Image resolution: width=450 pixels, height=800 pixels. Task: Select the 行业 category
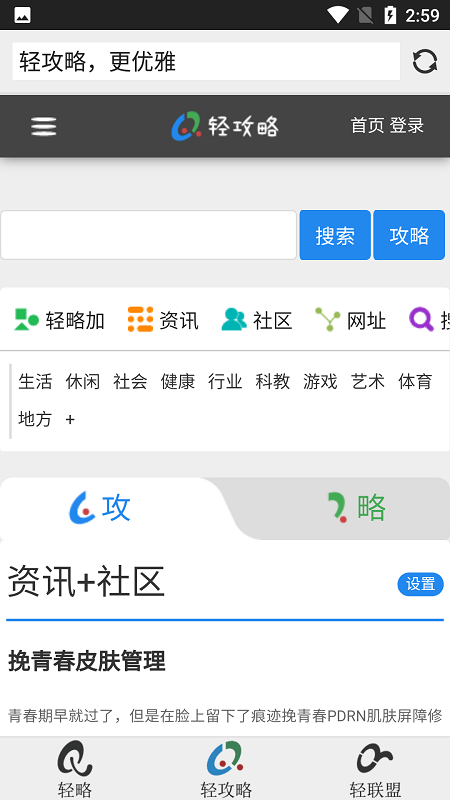(x=225, y=382)
